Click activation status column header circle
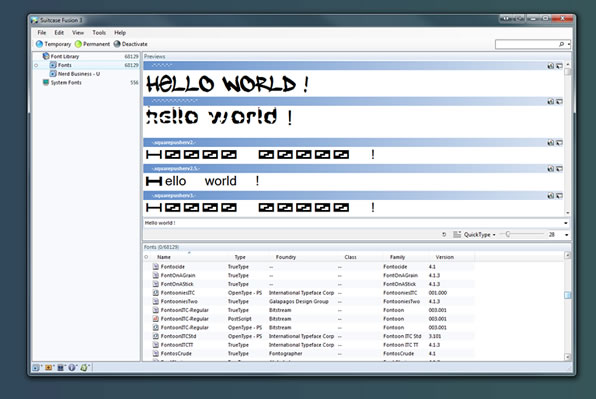 point(146,257)
